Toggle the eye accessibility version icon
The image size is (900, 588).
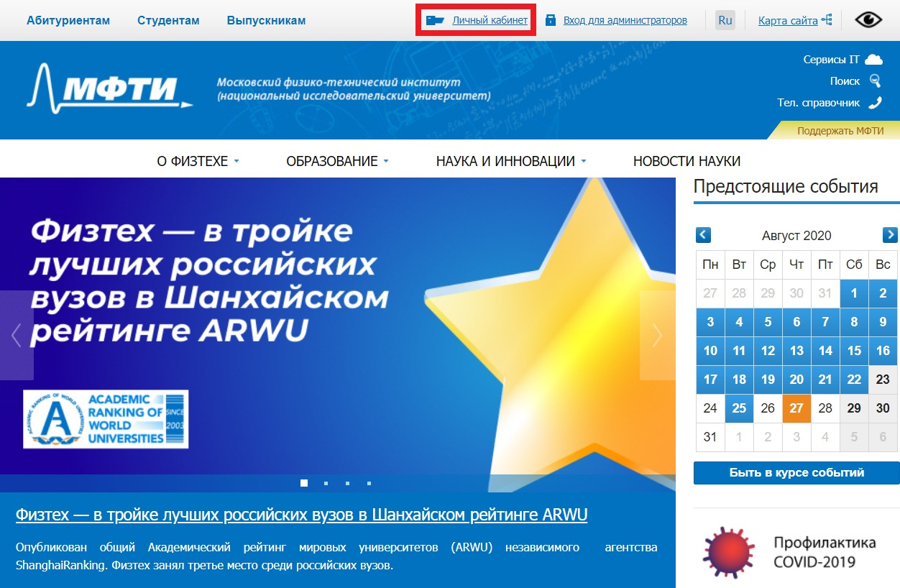coord(868,20)
